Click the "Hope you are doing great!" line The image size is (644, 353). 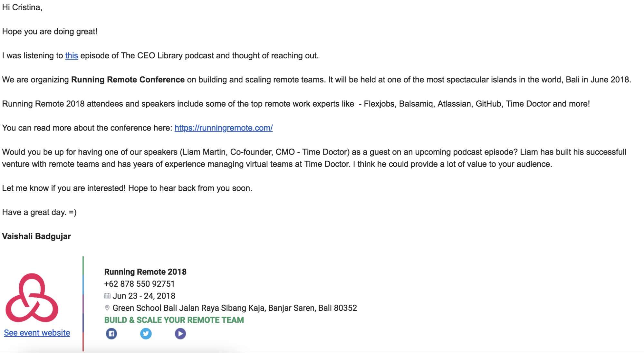click(50, 32)
